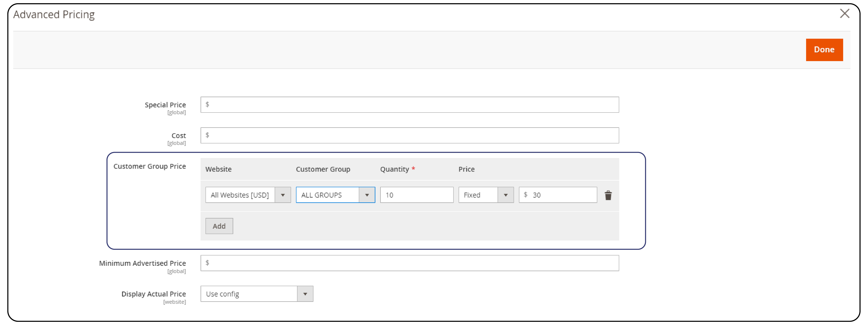The width and height of the screenshot is (868, 325).
Task: Close the Advanced Pricing dialog
Action: (x=844, y=14)
